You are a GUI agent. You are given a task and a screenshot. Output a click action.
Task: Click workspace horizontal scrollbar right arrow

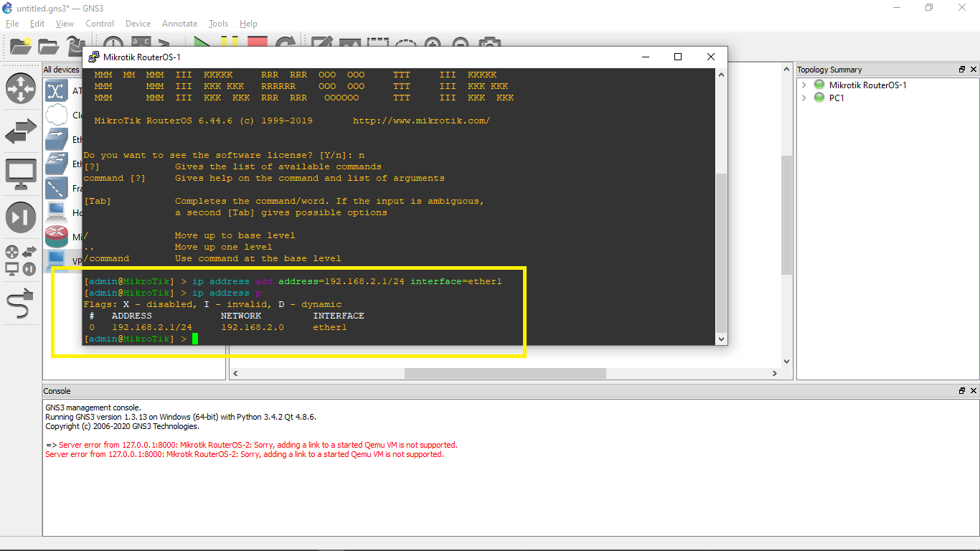tap(774, 374)
